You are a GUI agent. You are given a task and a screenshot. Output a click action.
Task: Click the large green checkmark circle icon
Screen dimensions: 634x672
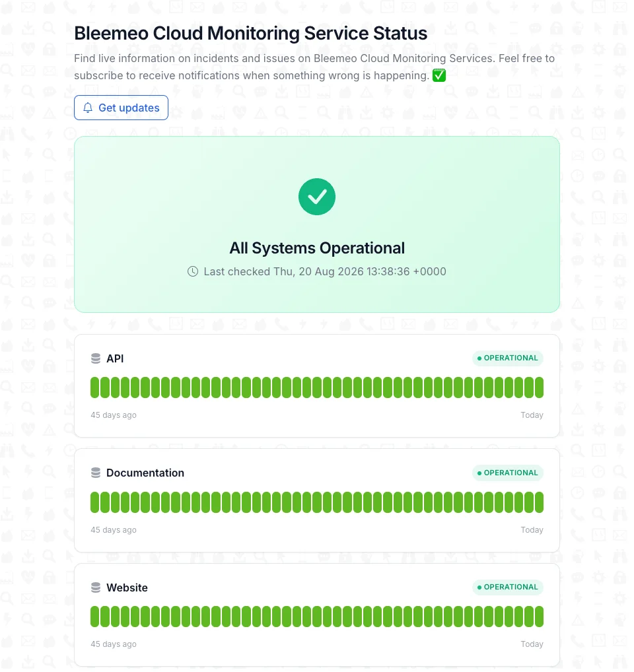tap(318, 197)
